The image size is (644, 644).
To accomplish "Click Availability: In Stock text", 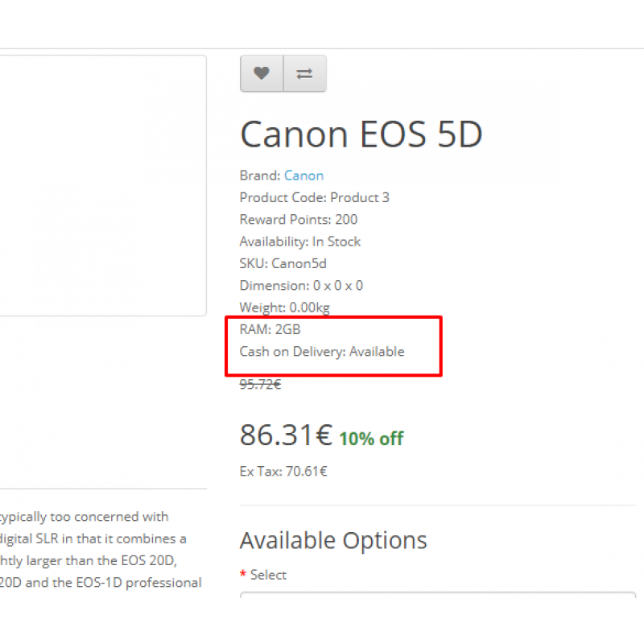I will [300, 242].
